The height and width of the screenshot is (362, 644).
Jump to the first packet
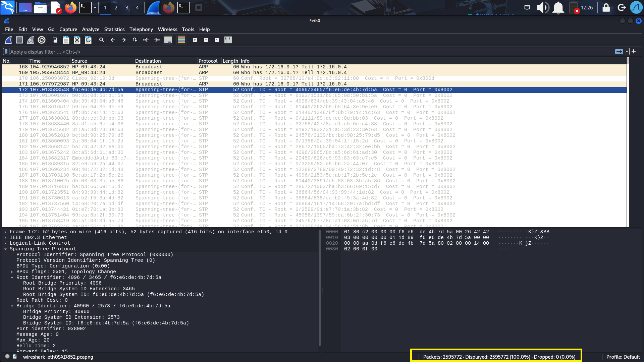(x=146, y=40)
